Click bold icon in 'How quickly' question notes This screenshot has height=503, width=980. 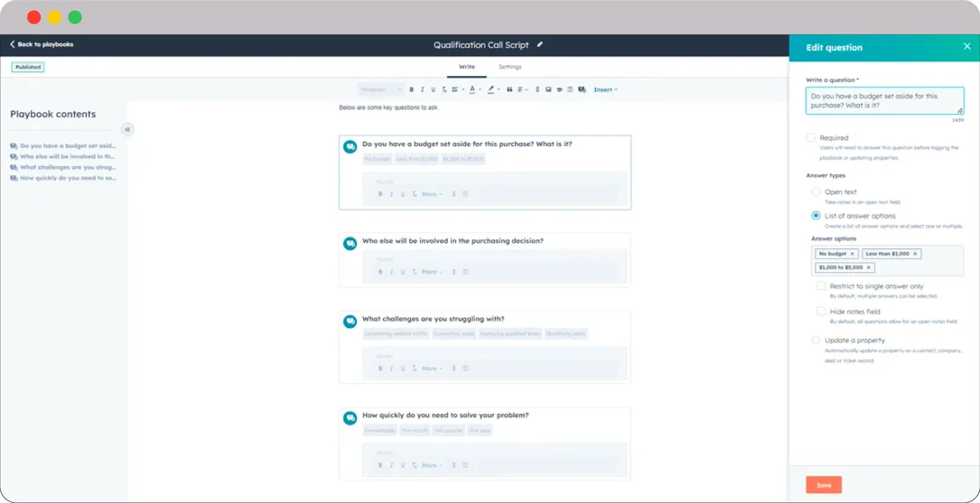point(380,465)
